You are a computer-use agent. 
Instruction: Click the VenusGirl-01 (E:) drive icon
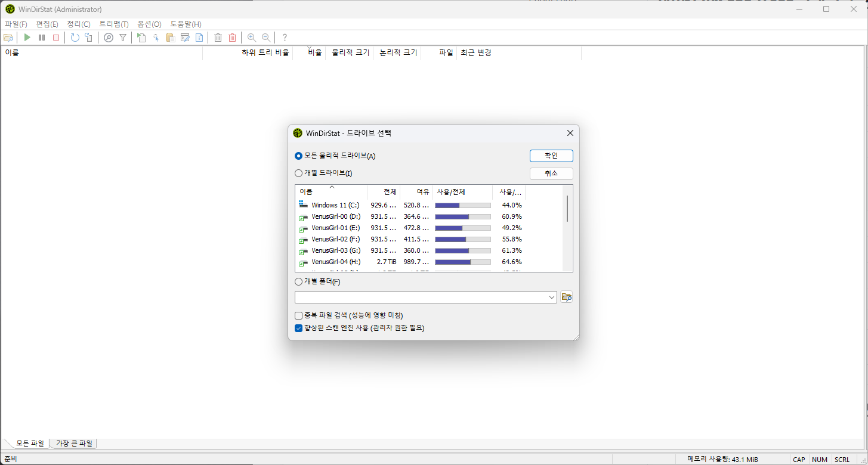[303, 228]
